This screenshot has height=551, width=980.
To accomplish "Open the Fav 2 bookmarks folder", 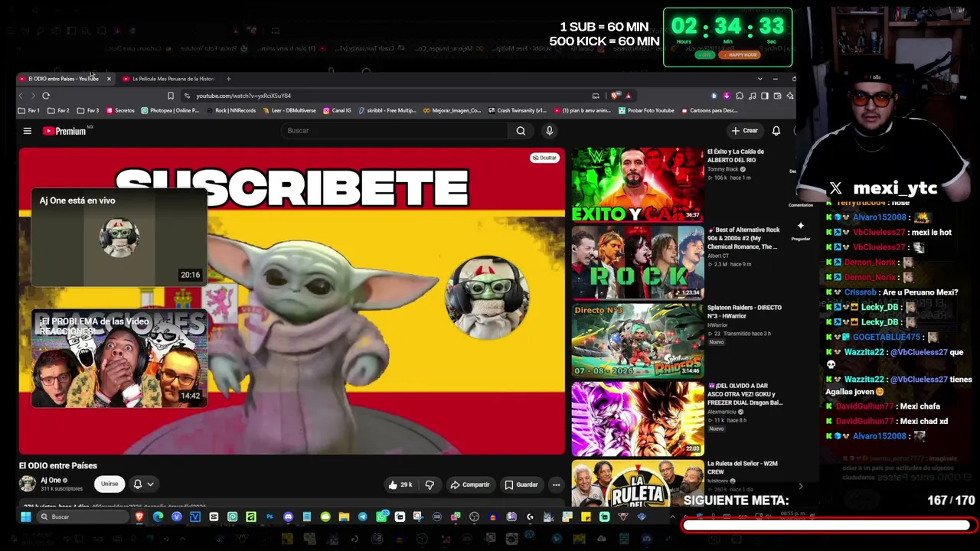I will coord(58,110).
